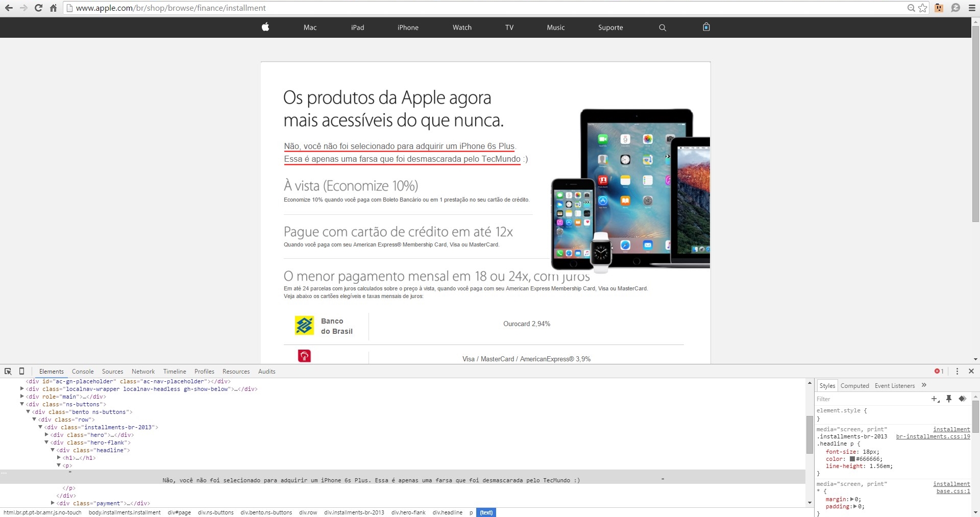The height and width of the screenshot is (517, 980).
Task: Expand the div class="hero" node
Action: pyautogui.click(x=46, y=435)
